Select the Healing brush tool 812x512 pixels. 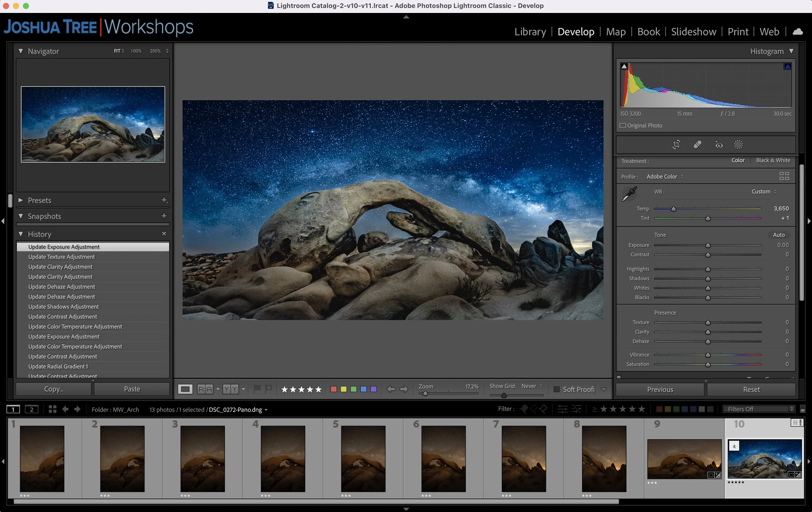697,144
